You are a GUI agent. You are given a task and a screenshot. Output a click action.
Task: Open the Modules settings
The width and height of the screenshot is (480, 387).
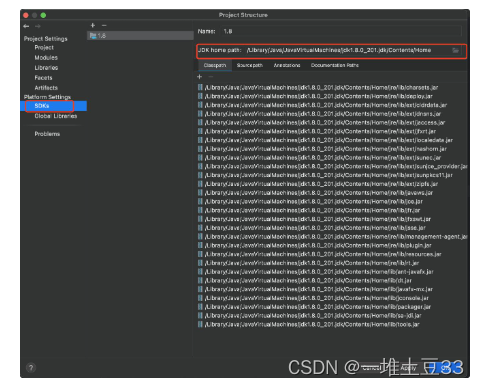point(46,58)
